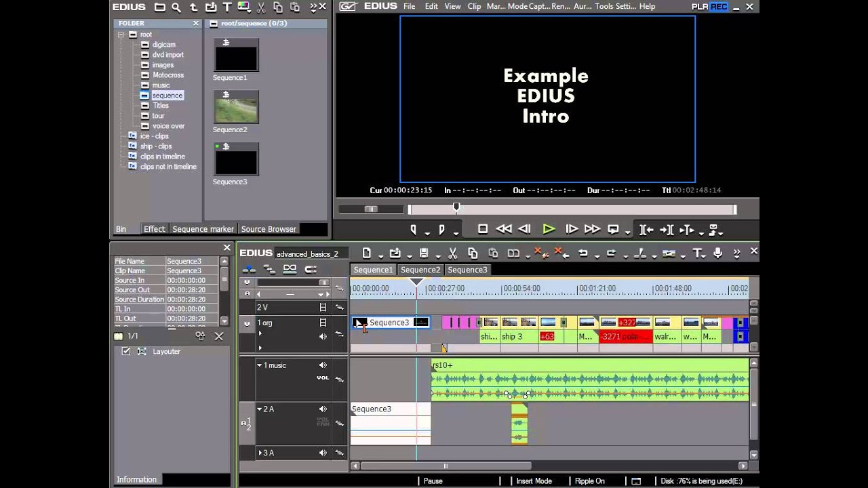
Task: Click the timeline horizontal scrollbar
Action: tap(446, 466)
